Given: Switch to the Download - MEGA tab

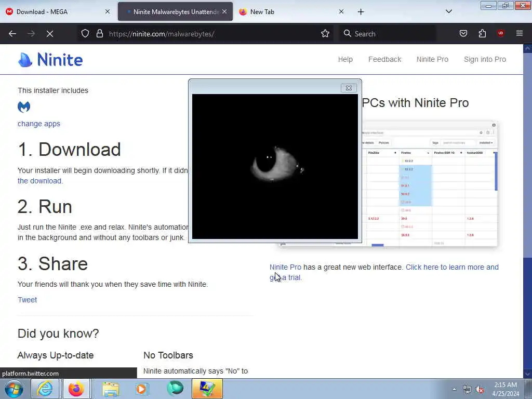Looking at the screenshot, I should coord(58,11).
